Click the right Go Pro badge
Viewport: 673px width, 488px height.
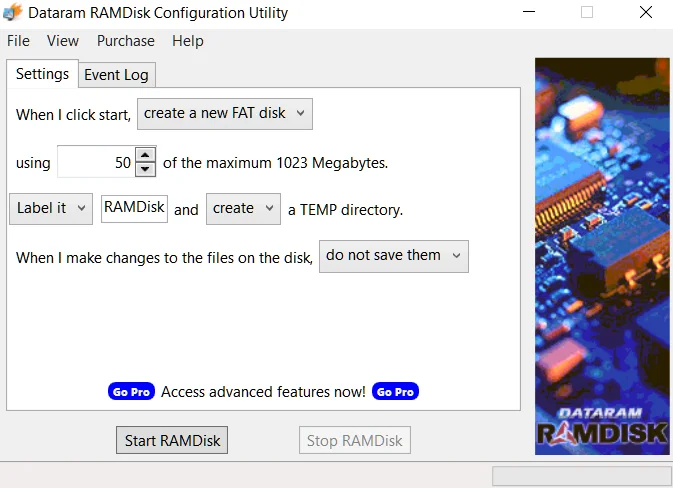click(395, 391)
